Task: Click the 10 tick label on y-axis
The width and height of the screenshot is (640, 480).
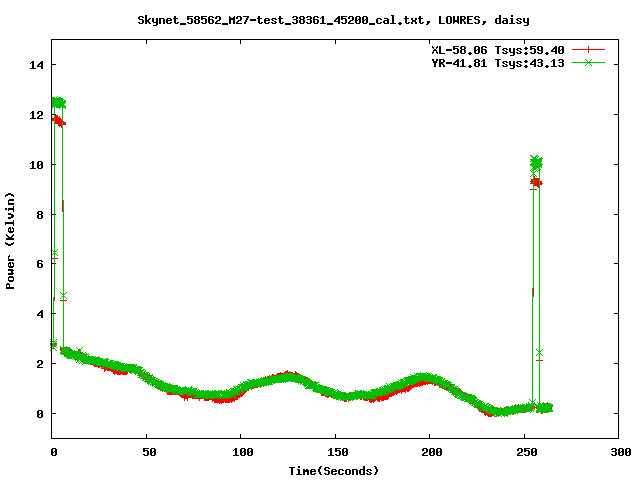Action: point(37,165)
